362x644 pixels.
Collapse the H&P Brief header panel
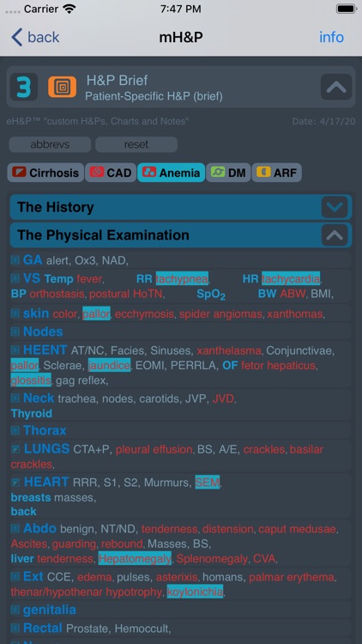(x=336, y=87)
